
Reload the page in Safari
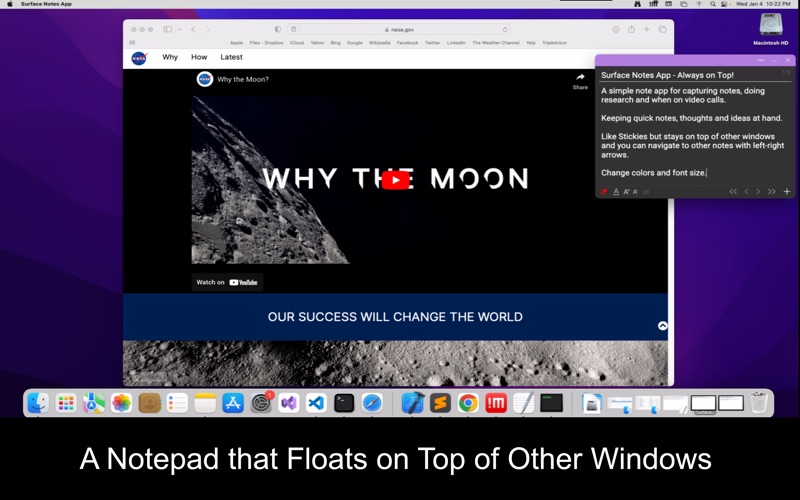tap(505, 30)
